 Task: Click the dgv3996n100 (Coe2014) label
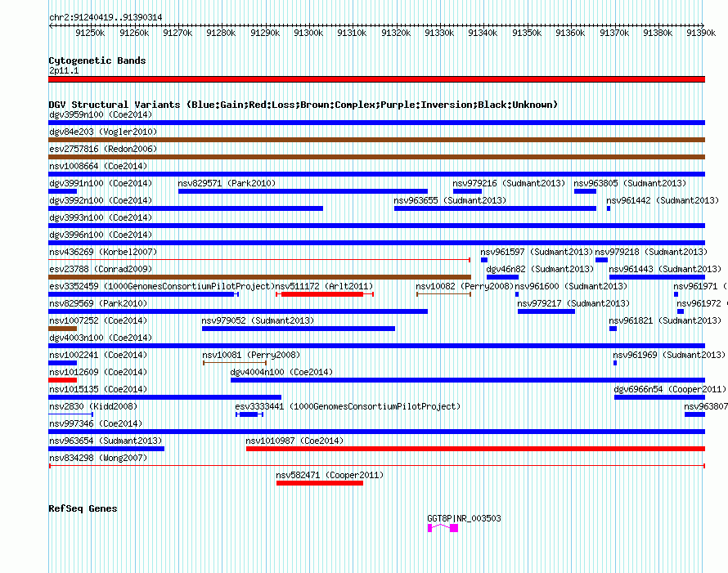click(x=101, y=235)
